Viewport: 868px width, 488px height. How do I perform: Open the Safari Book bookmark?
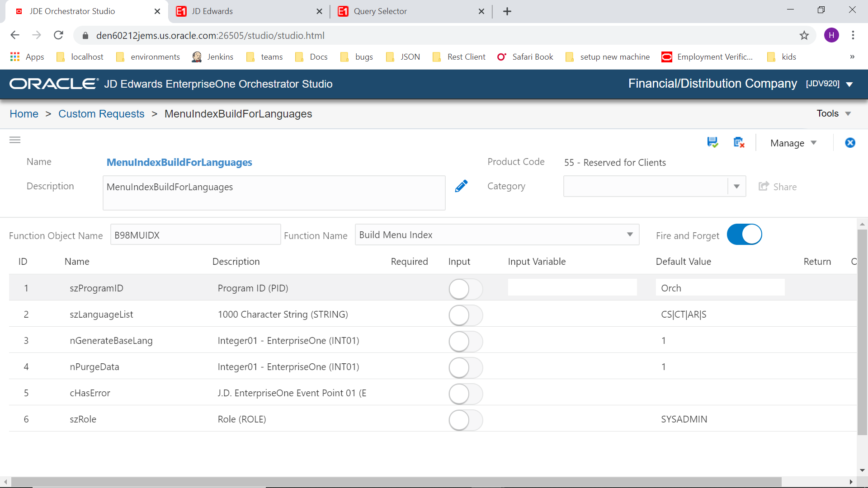coord(525,57)
